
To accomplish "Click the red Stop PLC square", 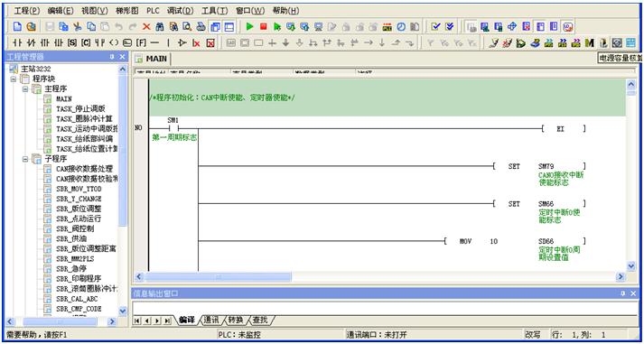I will [263, 27].
